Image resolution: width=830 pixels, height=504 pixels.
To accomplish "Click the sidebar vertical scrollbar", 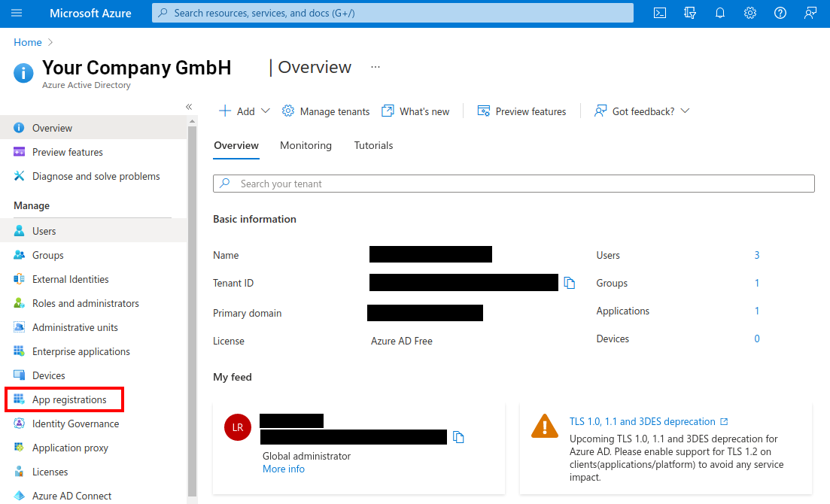I will point(192,310).
